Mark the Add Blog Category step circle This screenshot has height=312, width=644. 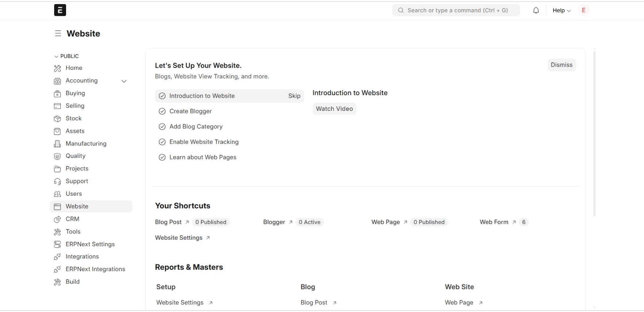pyautogui.click(x=162, y=127)
